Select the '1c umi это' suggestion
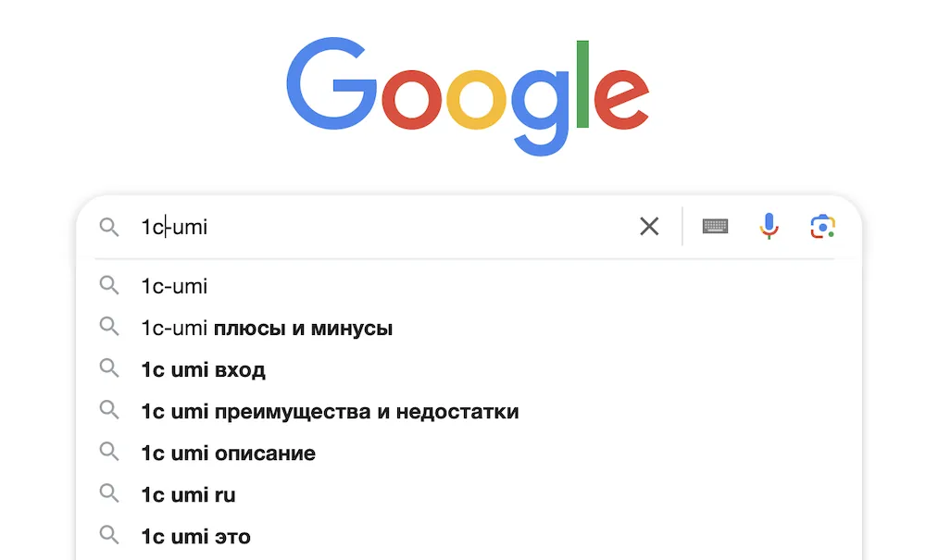The image size is (926, 560). (x=469, y=537)
